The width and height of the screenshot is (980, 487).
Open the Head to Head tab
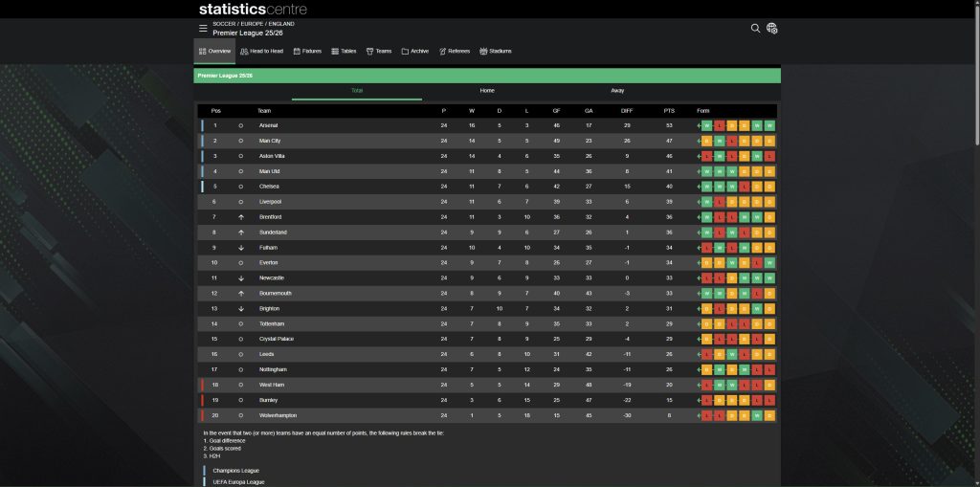click(261, 52)
